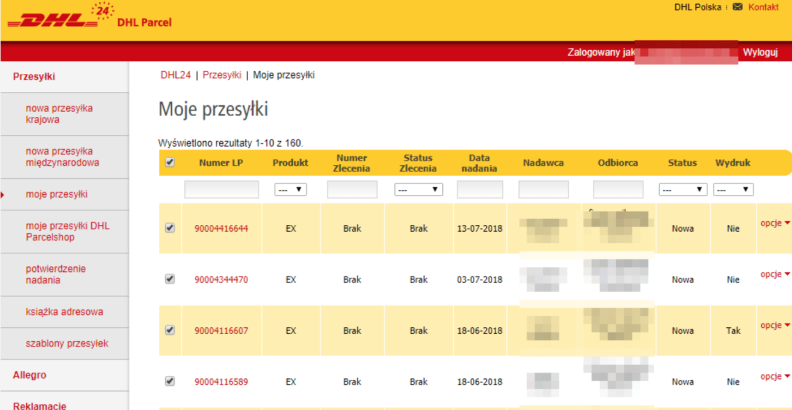Viewport: 792px width, 410px height.
Task: Click the Odbiorca filter field
Action: coord(618,189)
